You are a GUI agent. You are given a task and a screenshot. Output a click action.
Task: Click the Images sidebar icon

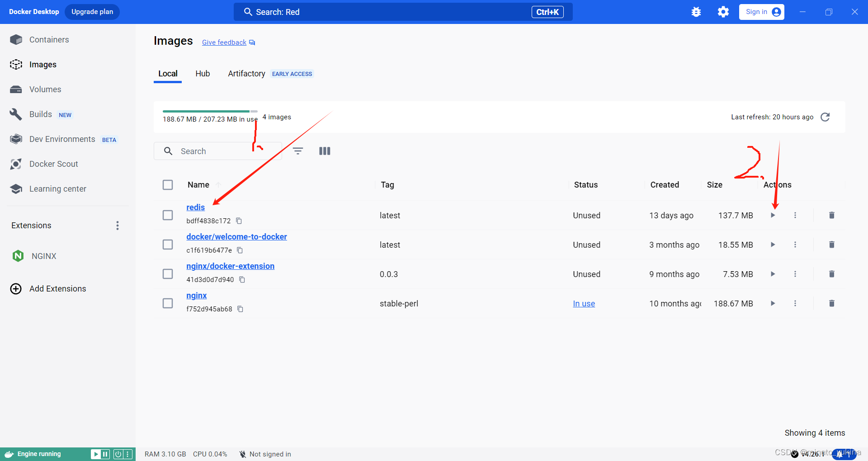pyautogui.click(x=16, y=65)
